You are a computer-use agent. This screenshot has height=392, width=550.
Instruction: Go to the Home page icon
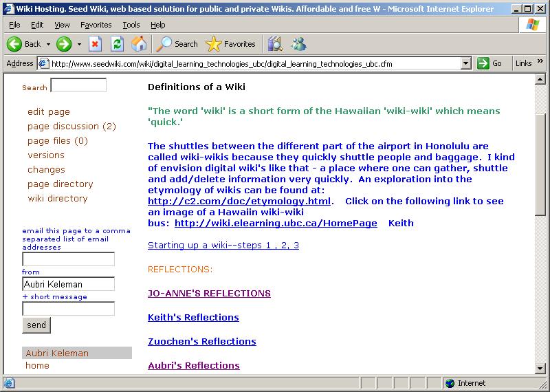pyautogui.click(x=139, y=44)
